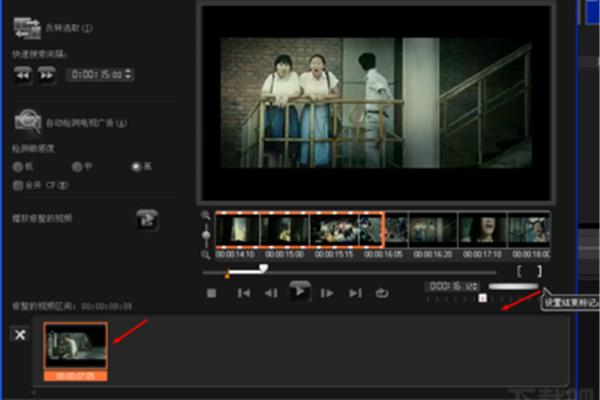Click the shuttle slider bar beside the timecode

coord(514,286)
